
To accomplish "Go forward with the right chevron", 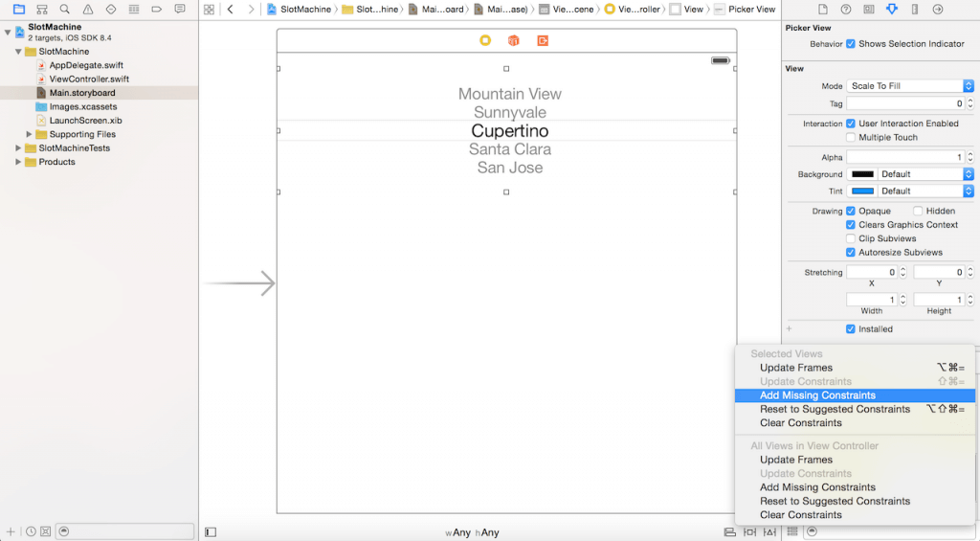I will pyautogui.click(x=252, y=10).
